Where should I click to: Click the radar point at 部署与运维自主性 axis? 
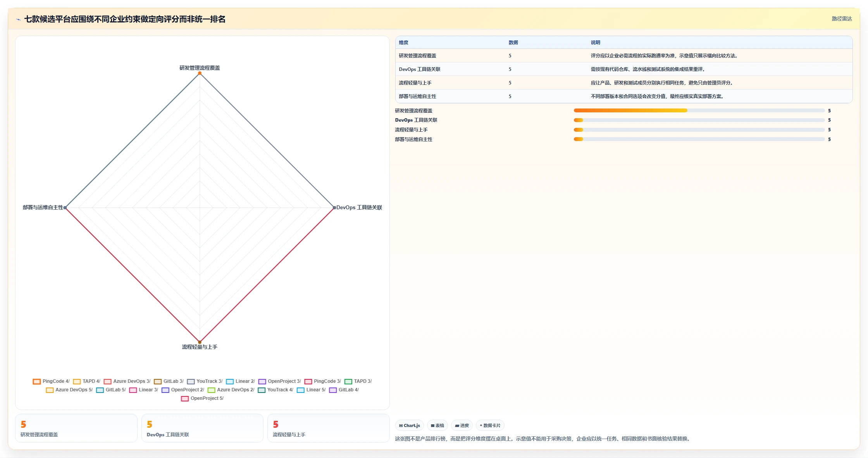65,208
